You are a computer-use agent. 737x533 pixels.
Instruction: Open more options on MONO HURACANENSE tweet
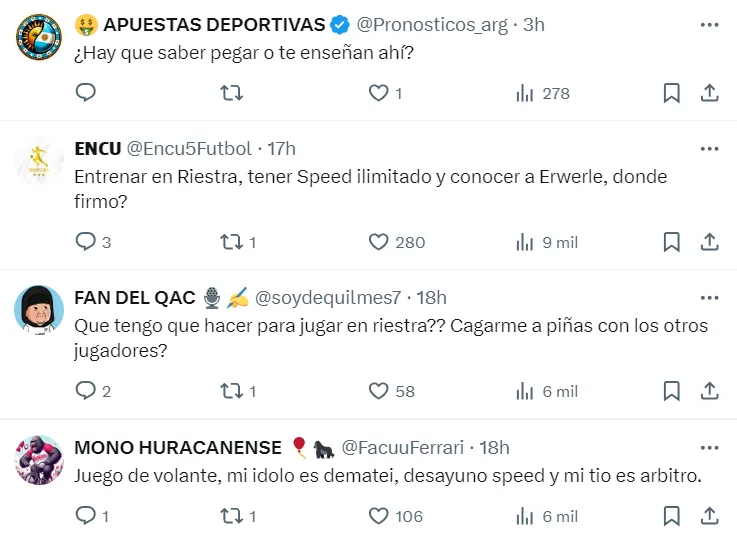point(709,447)
